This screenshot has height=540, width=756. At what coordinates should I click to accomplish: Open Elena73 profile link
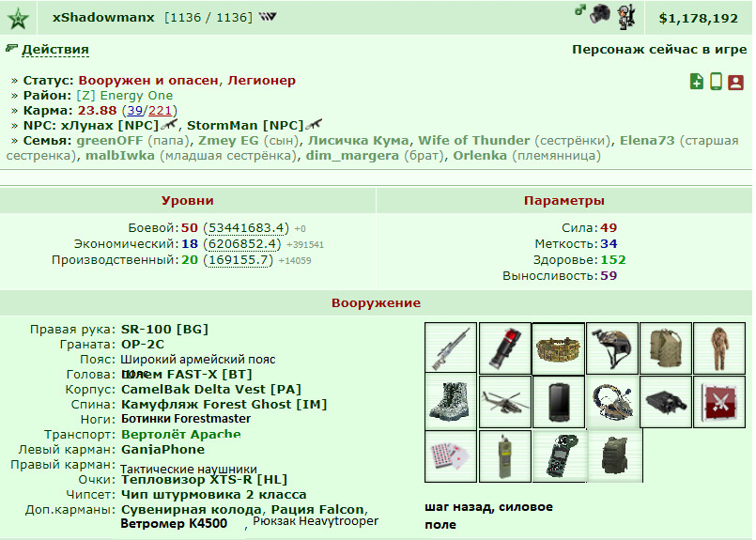[647, 140]
